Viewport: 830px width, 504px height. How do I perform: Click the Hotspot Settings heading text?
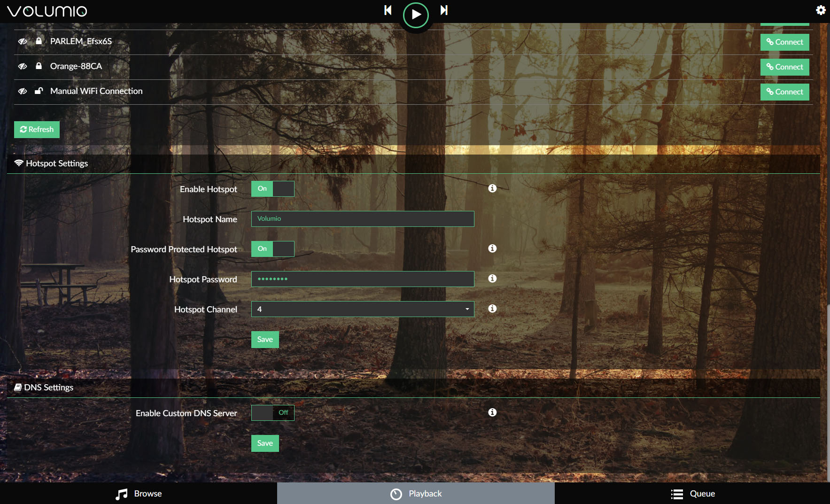[57, 163]
